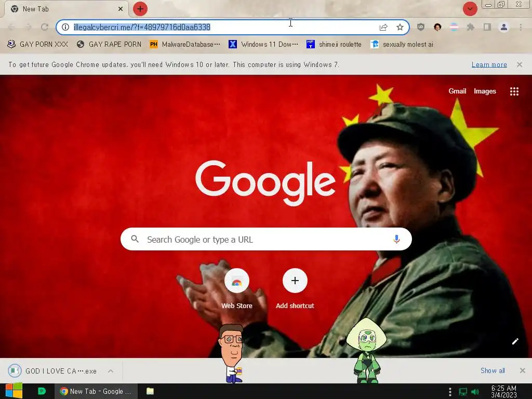Click the Add shortcut button
The width and height of the screenshot is (532, 399).
pyautogui.click(x=295, y=289)
